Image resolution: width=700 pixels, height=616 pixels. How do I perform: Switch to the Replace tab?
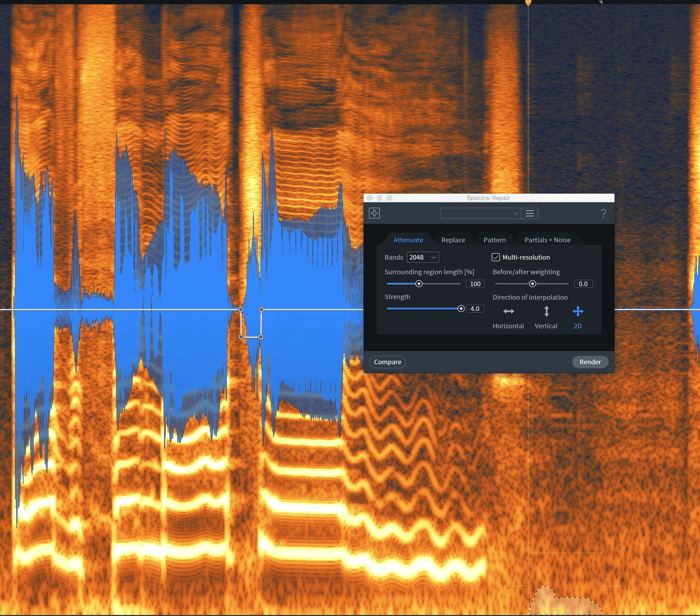tap(453, 240)
